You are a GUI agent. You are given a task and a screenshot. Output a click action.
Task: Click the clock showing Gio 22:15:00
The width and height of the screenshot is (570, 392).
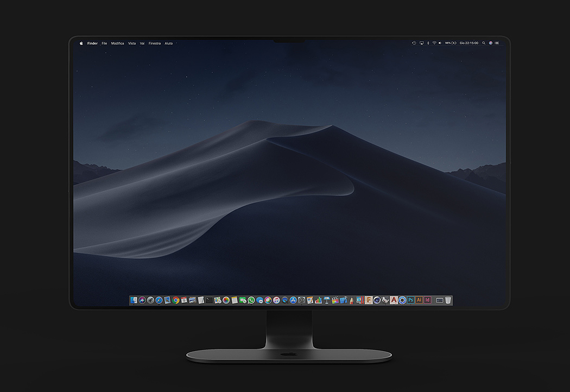[x=469, y=43]
